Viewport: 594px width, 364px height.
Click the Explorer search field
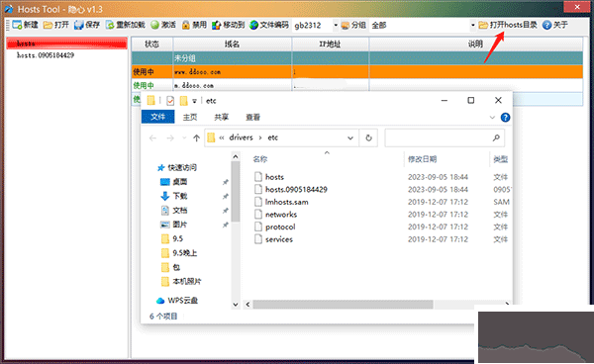[445, 138]
